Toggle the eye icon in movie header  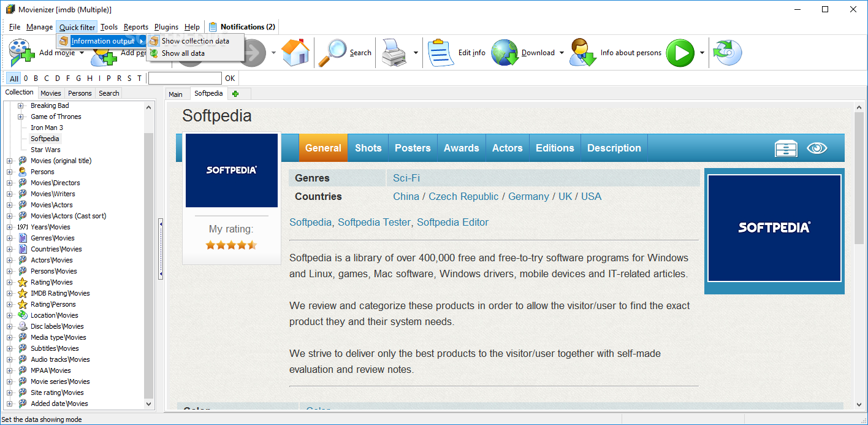coord(817,148)
